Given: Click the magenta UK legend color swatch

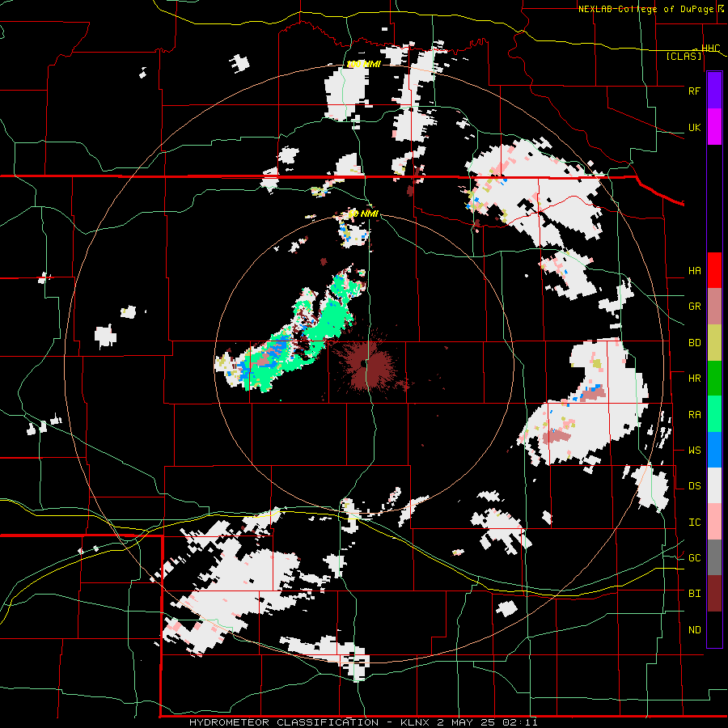Looking at the screenshot, I should (x=714, y=127).
